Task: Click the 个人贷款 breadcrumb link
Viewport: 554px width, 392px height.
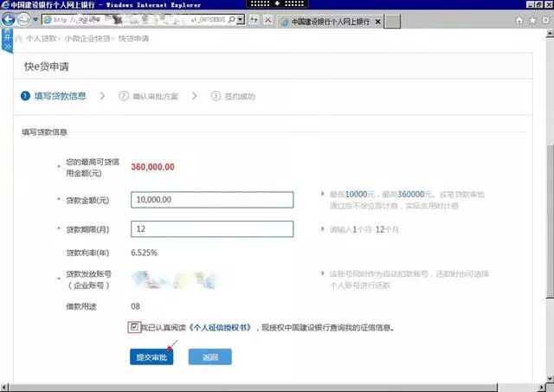Action: (x=41, y=38)
